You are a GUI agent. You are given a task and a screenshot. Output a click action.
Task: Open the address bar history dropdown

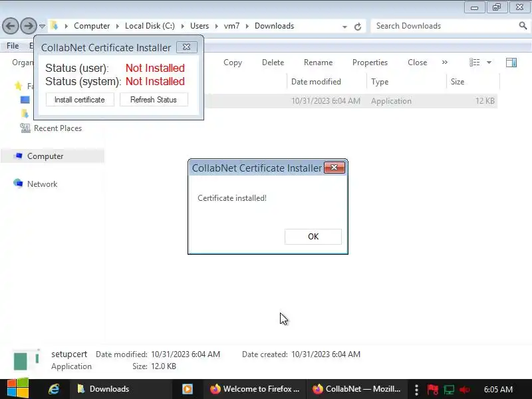pyautogui.click(x=344, y=27)
